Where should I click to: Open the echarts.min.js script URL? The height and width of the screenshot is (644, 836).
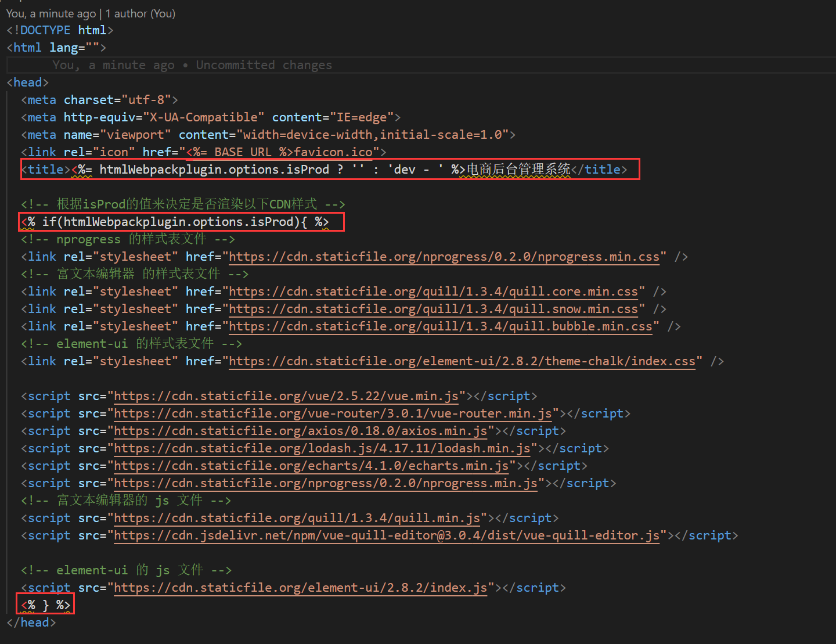311,466
